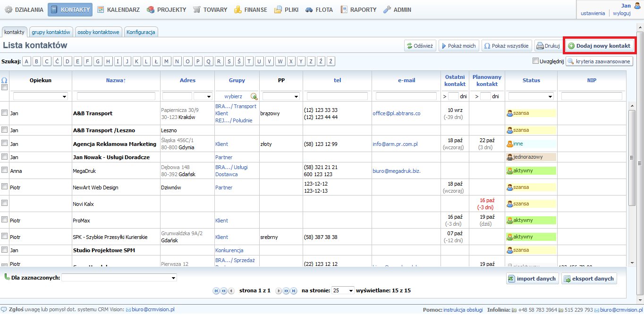This screenshot has height=315, width=644.
Task: Click the Pokaż wszystkie button
Action: 506,46
